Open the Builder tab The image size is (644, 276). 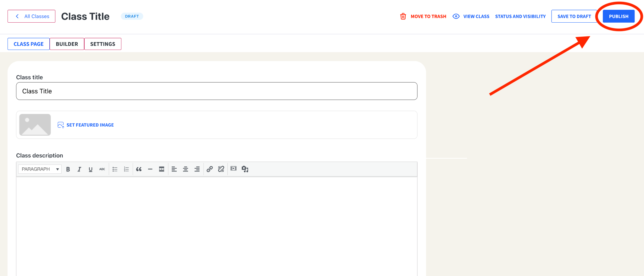[x=67, y=44]
